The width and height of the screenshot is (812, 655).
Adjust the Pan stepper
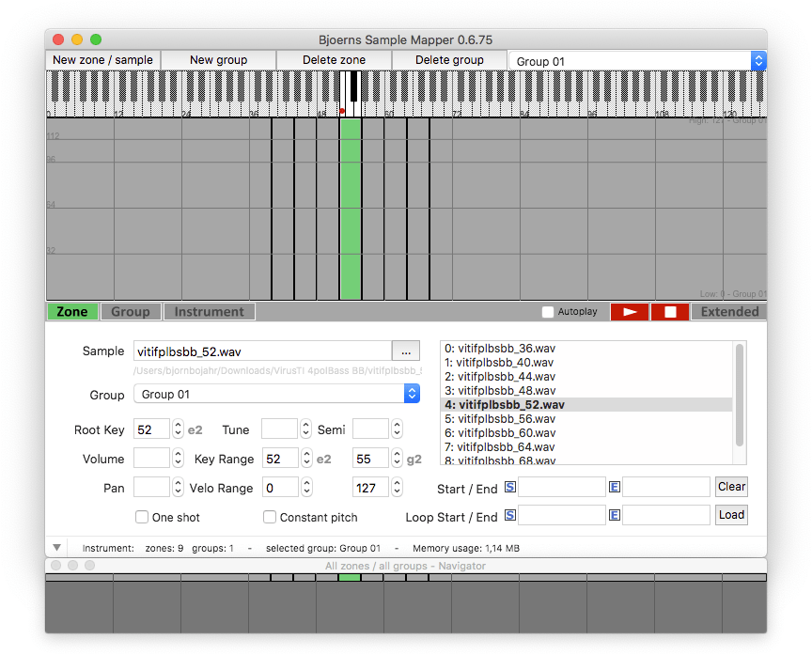click(x=178, y=487)
